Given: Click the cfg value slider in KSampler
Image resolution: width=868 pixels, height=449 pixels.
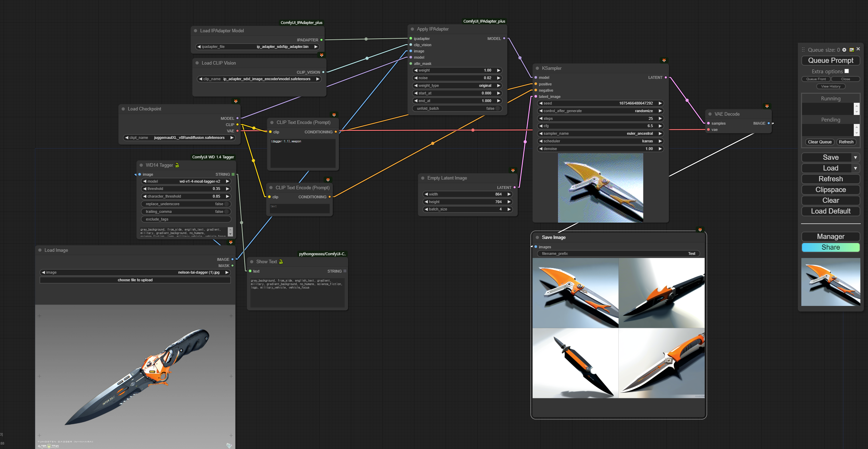Looking at the screenshot, I should [x=600, y=126].
